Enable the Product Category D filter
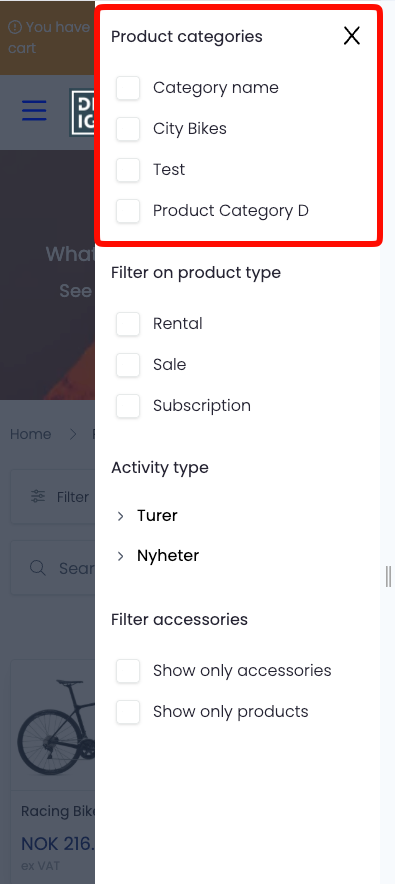This screenshot has width=395, height=884. pyautogui.click(x=128, y=211)
